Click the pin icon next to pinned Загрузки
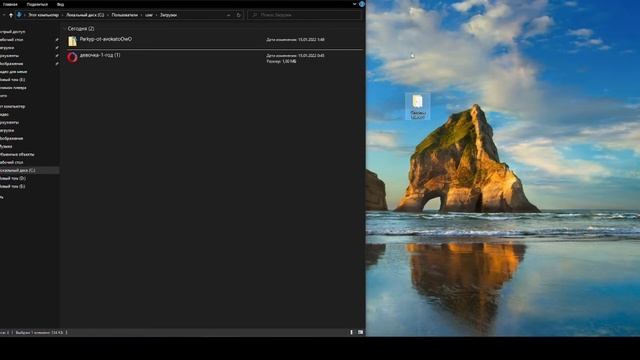This screenshot has height=360, width=640. tap(57, 48)
